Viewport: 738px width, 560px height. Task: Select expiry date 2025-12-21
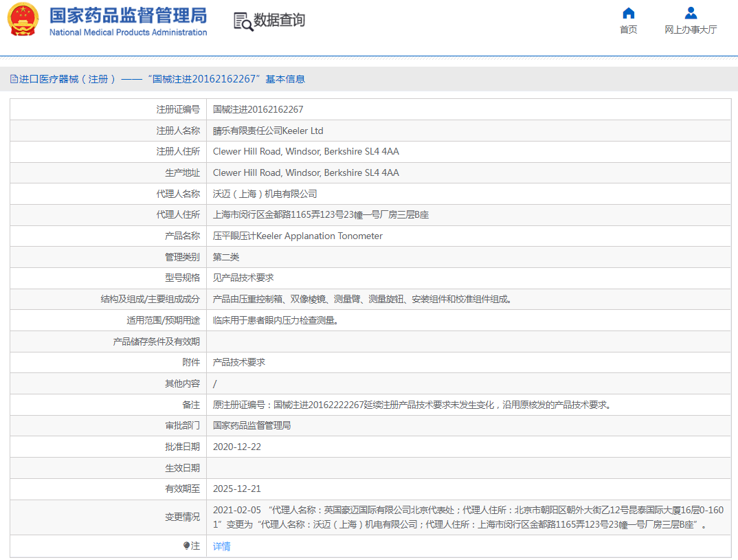pos(237,489)
